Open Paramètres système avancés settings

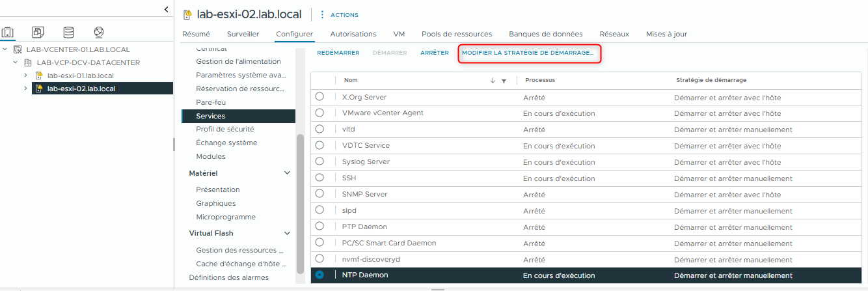click(241, 75)
